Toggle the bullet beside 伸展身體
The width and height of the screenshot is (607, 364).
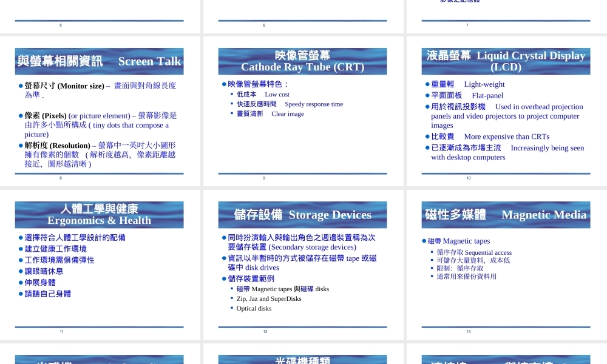[19, 282]
